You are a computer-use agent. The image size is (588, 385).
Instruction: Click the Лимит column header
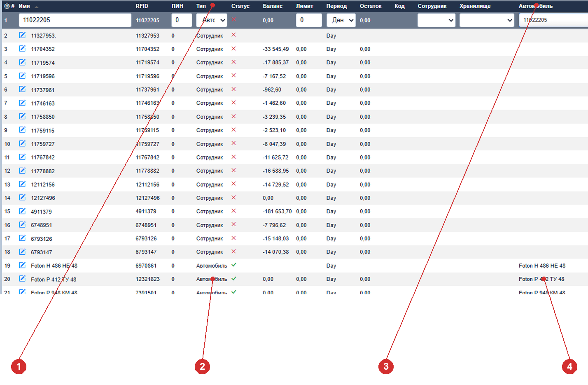[x=305, y=6]
